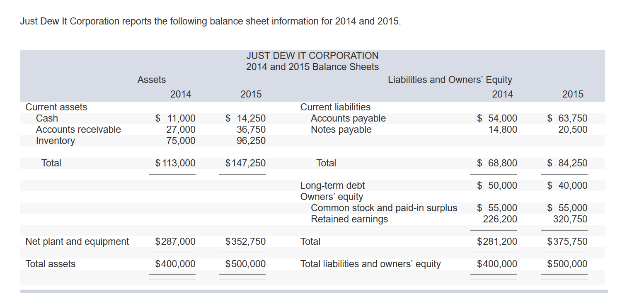Select the 2014 Notes payable value 14,800

(503, 129)
